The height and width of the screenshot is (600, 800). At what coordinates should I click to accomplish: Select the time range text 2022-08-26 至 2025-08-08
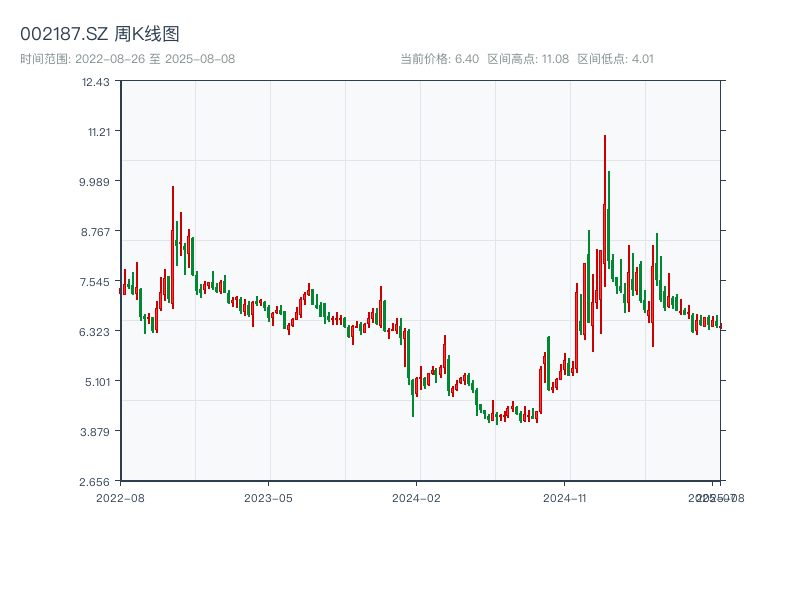(155, 59)
